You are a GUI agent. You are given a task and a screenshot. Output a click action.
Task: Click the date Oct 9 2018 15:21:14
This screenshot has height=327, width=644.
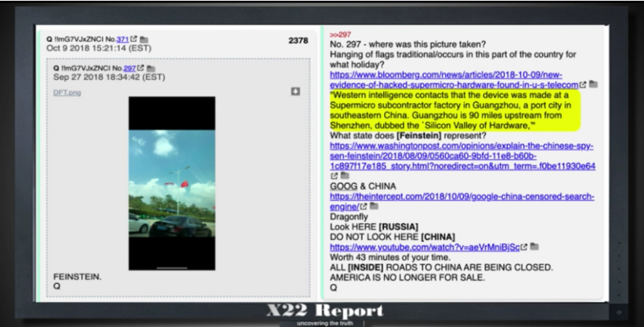[99, 48]
